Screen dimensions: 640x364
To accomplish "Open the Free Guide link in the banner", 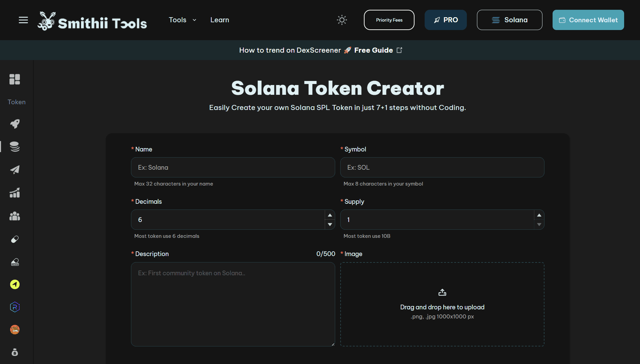I will click(373, 50).
